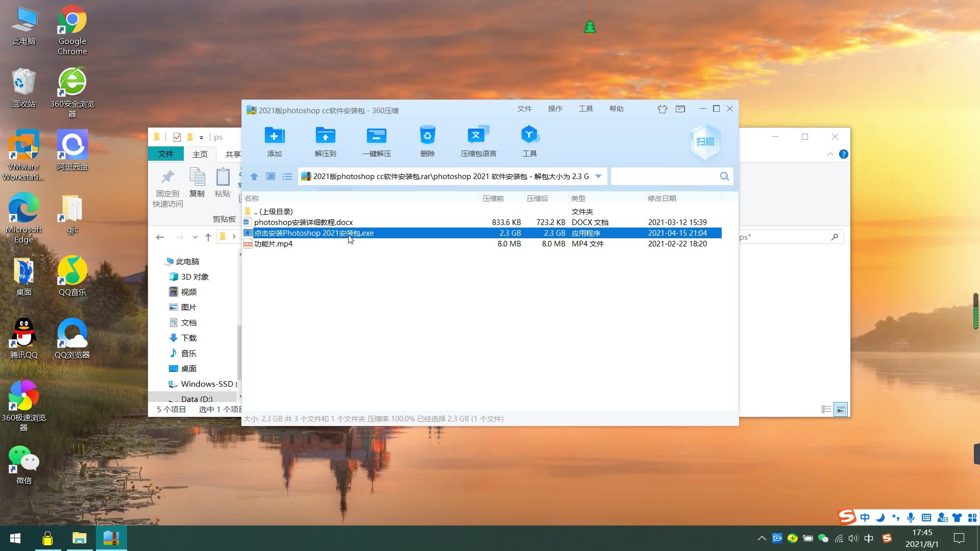
Task: Switch to list view mode in 360压缩
Action: pyautogui.click(x=287, y=177)
